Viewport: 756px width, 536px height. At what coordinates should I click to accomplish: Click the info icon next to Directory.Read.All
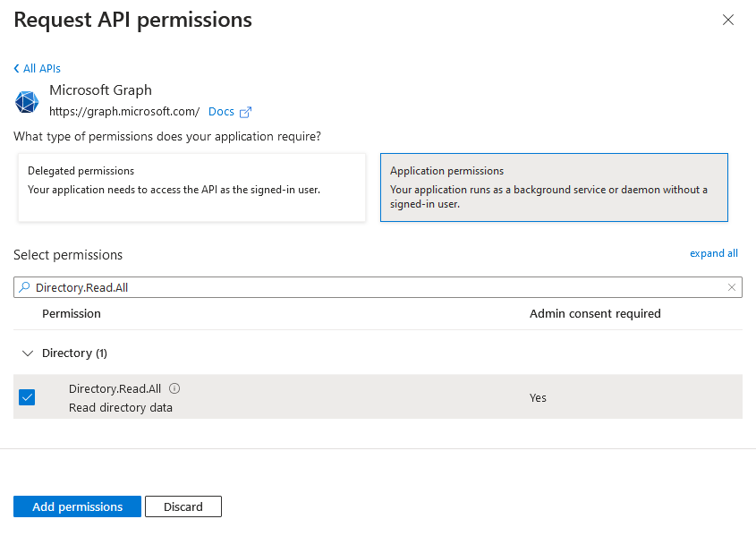174,388
